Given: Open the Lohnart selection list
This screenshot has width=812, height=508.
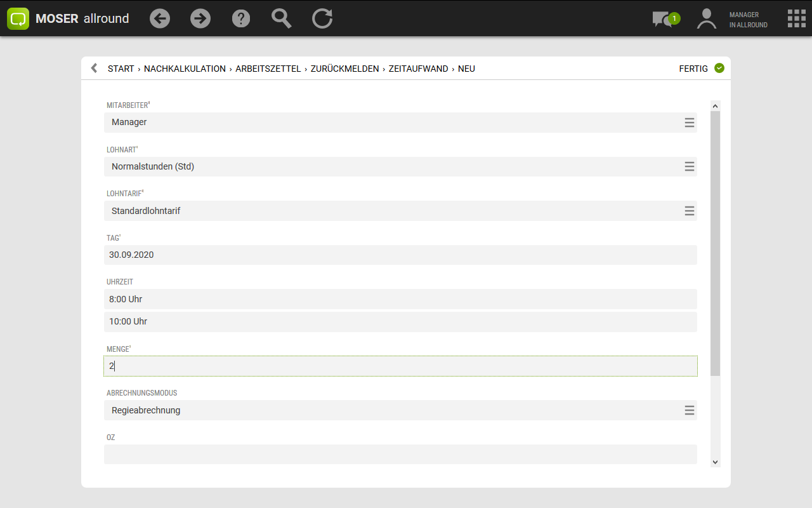Looking at the screenshot, I should [x=690, y=166].
